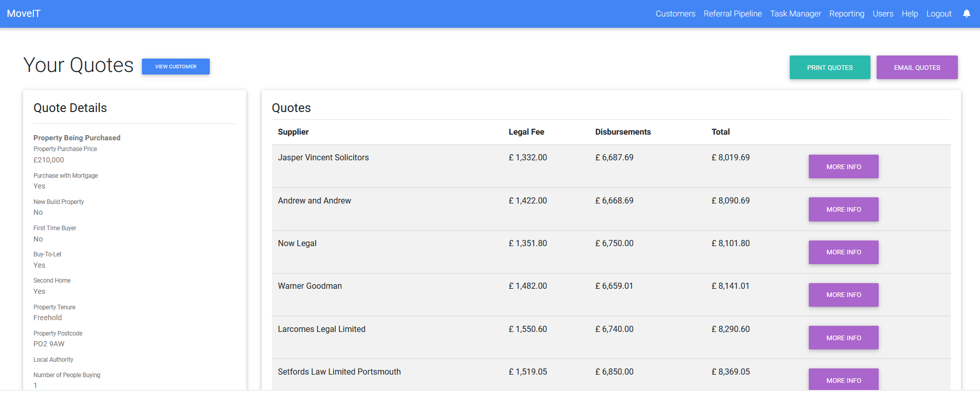More Info for Now Legal

[x=843, y=252]
